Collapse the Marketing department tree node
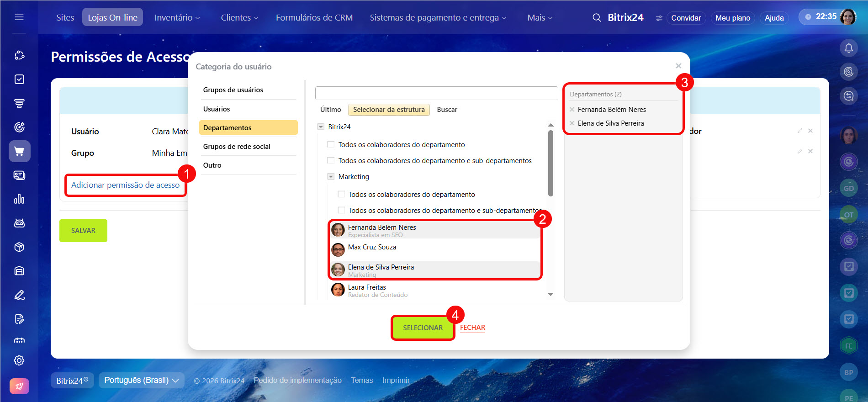The image size is (868, 402). [331, 177]
